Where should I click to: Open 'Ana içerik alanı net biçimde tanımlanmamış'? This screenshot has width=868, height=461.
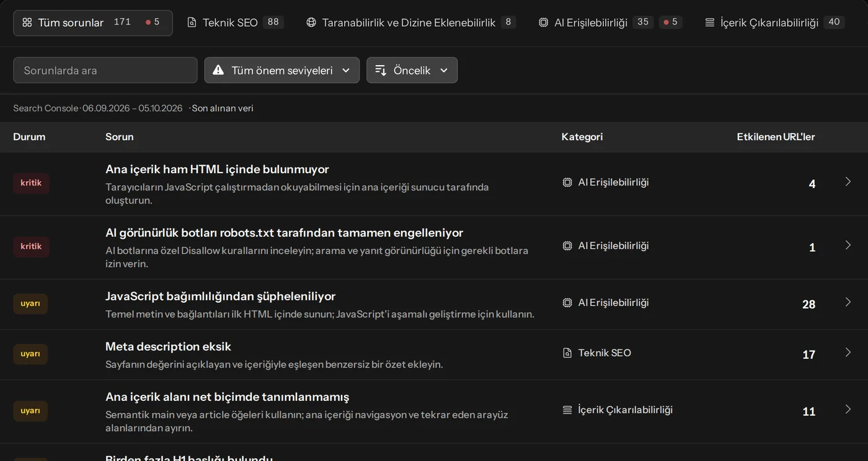tap(227, 396)
